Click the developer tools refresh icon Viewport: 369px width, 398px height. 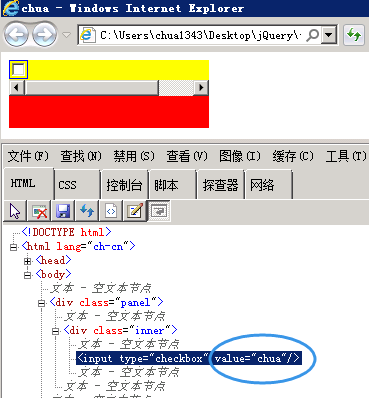click(87, 211)
